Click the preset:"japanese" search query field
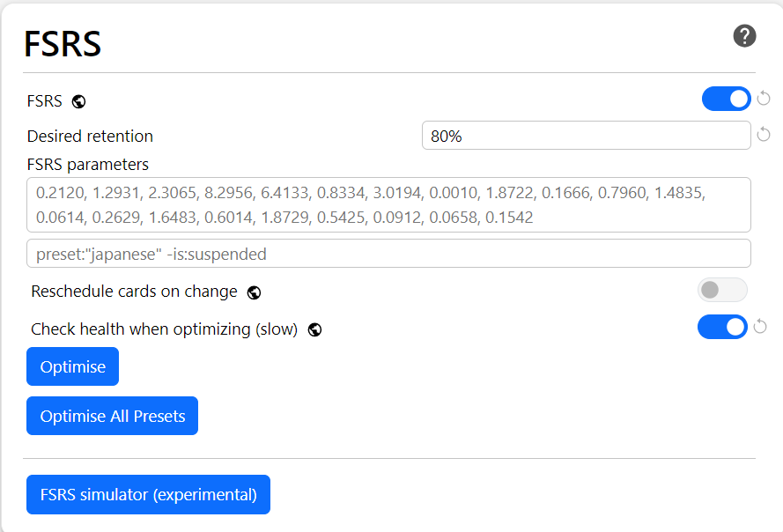 [x=388, y=254]
